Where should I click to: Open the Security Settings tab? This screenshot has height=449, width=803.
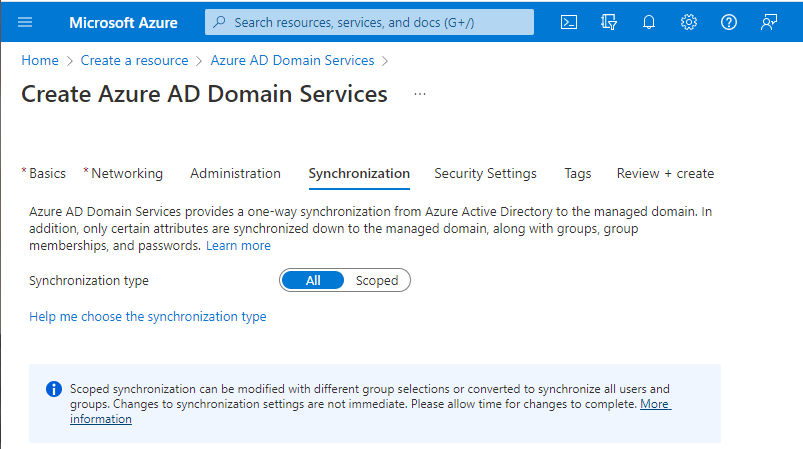coord(485,174)
